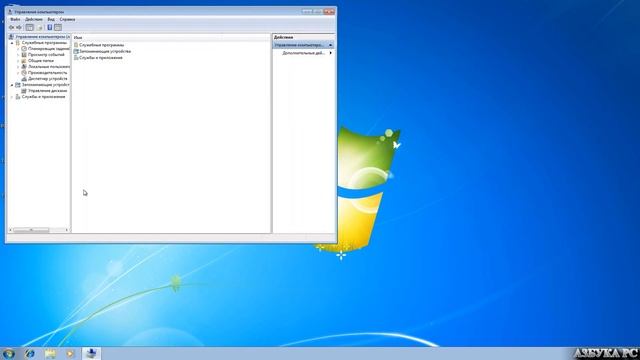640x360 pixels.
Task: Click the Properties toolbar icon beside the console tree button
Action: coord(40,27)
